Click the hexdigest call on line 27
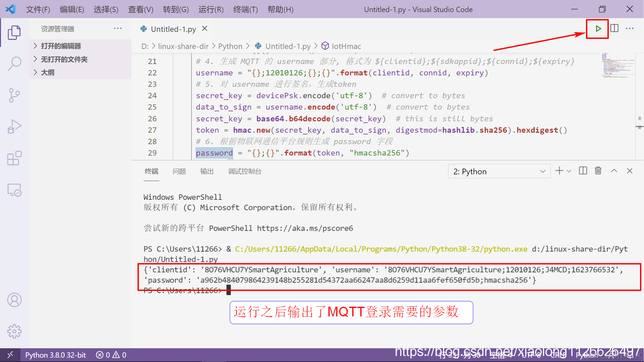The width and height of the screenshot is (644, 362). pyautogui.click(x=537, y=130)
